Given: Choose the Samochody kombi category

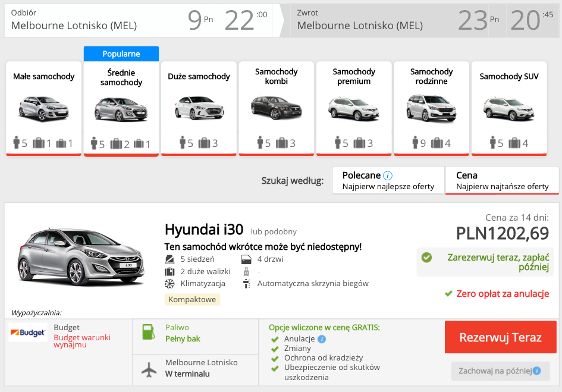Looking at the screenshot, I should coord(276,108).
